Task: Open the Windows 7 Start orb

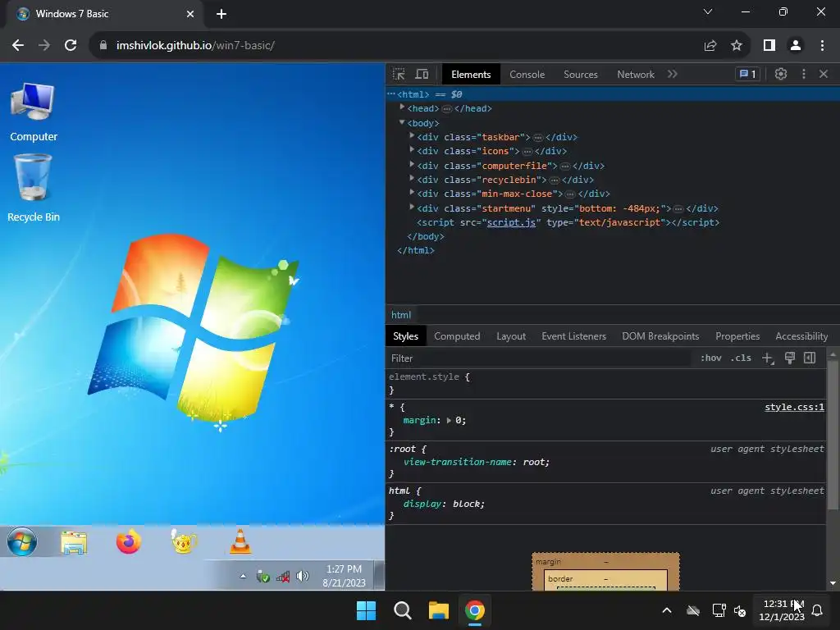Action: pyautogui.click(x=22, y=541)
